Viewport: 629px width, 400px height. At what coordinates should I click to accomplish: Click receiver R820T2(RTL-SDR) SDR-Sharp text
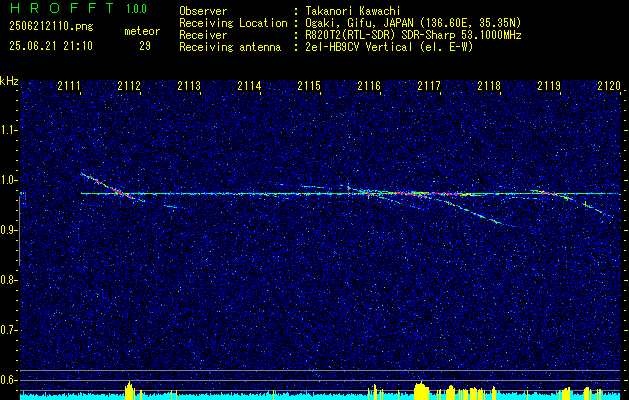pos(413,35)
